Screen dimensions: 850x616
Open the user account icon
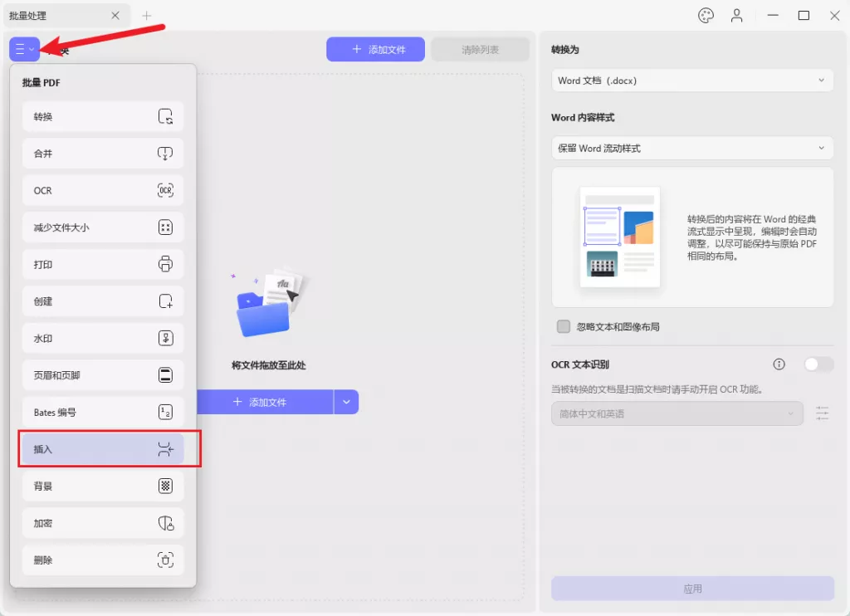click(x=737, y=16)
